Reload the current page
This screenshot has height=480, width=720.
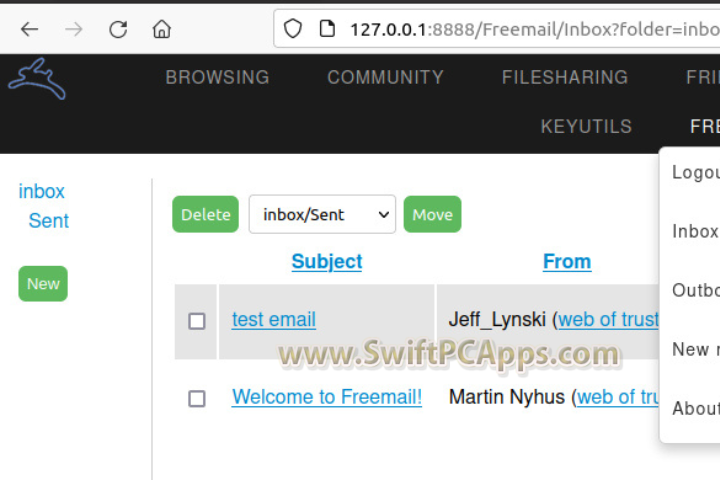click(x=118, y=29)
